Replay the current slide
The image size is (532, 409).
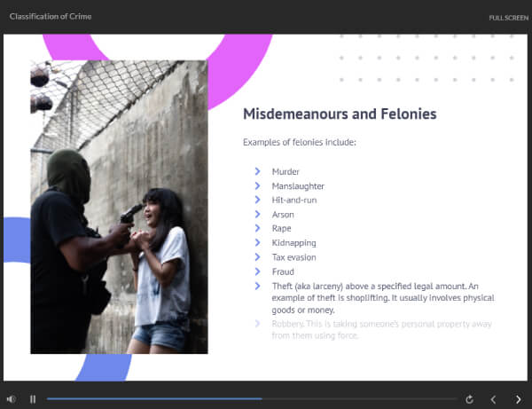point(469,399)
